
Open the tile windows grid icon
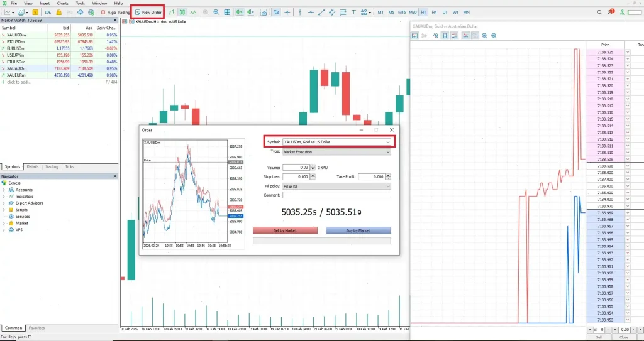(x=227, y=13)
